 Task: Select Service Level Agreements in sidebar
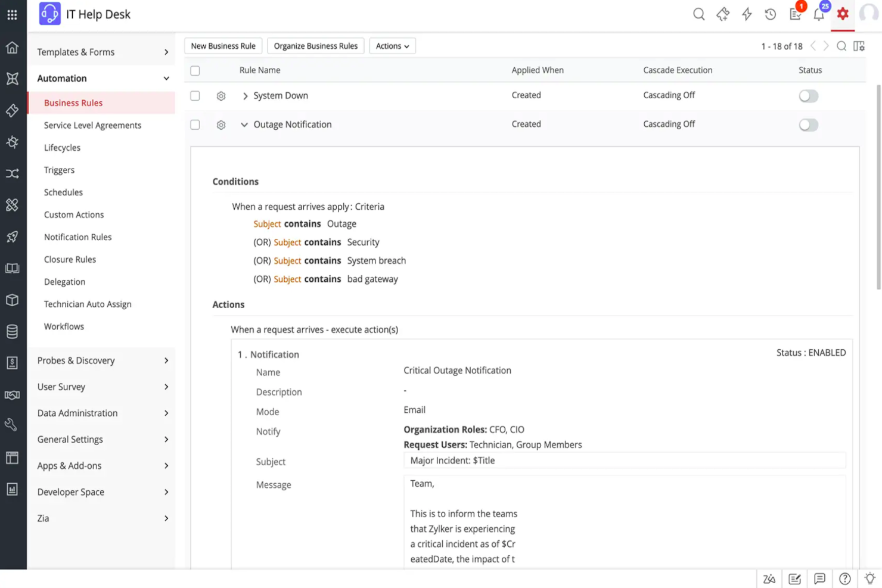92,125
